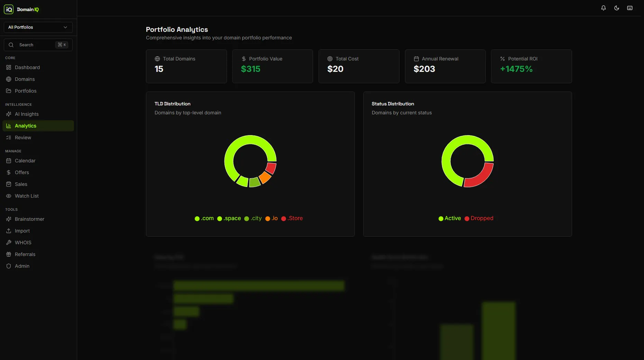Click the Status Distribution title
The width and height of the screenshot is (644, 360).
click(x=393, y=104)
